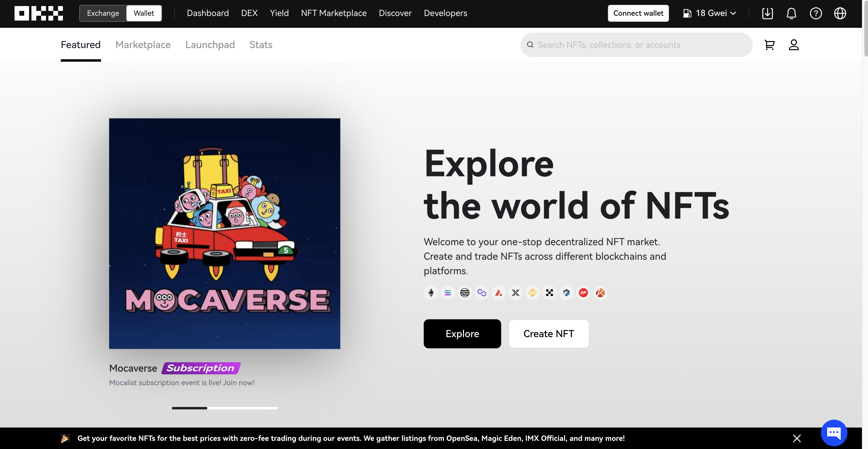Click the Connect wallet button

pyautogui.click(x=638, y=14)
